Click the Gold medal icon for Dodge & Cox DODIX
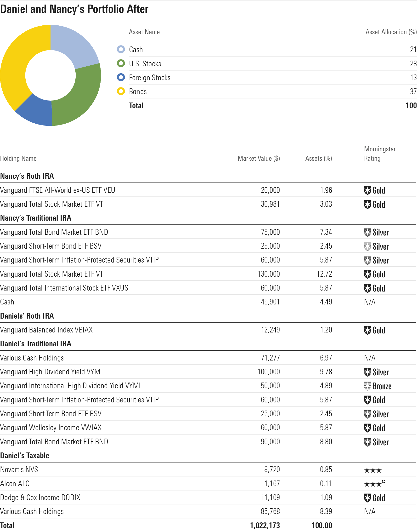Screen dimensions: 417x532 point(367,498)
